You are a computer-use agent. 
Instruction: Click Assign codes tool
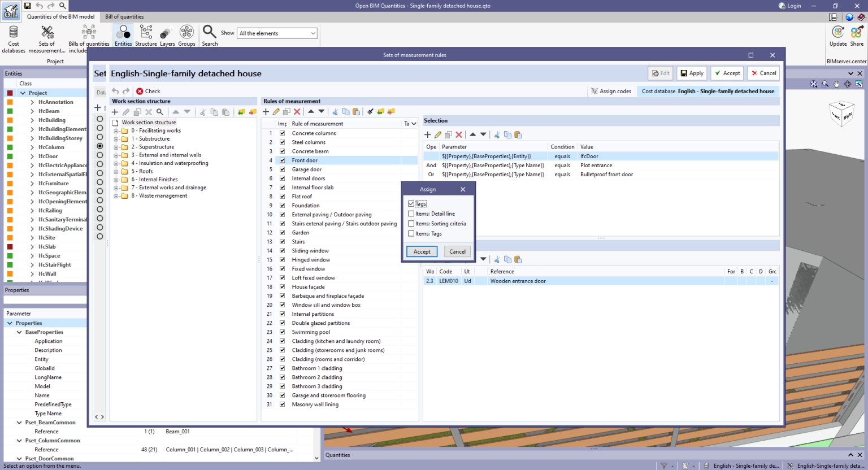[x=611, y=91]
